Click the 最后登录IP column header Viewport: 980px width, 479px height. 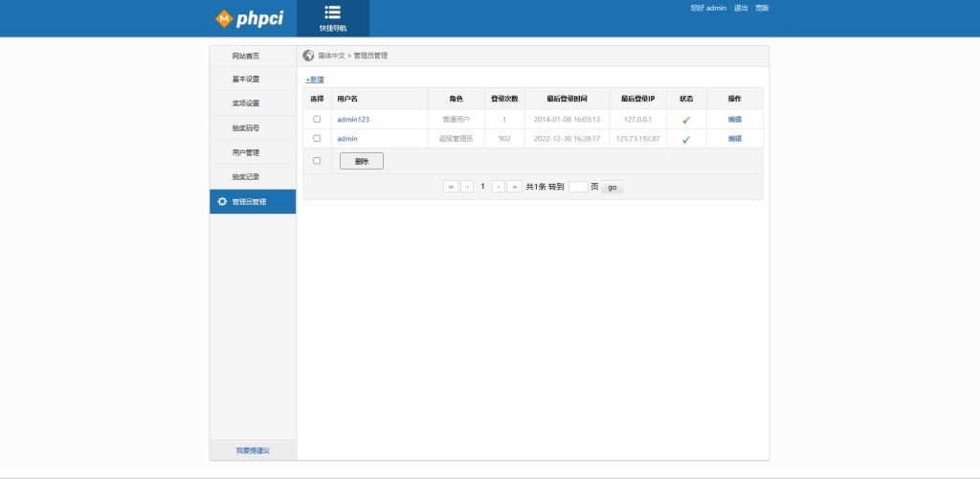pyautogui.click(x=637, y=99)
